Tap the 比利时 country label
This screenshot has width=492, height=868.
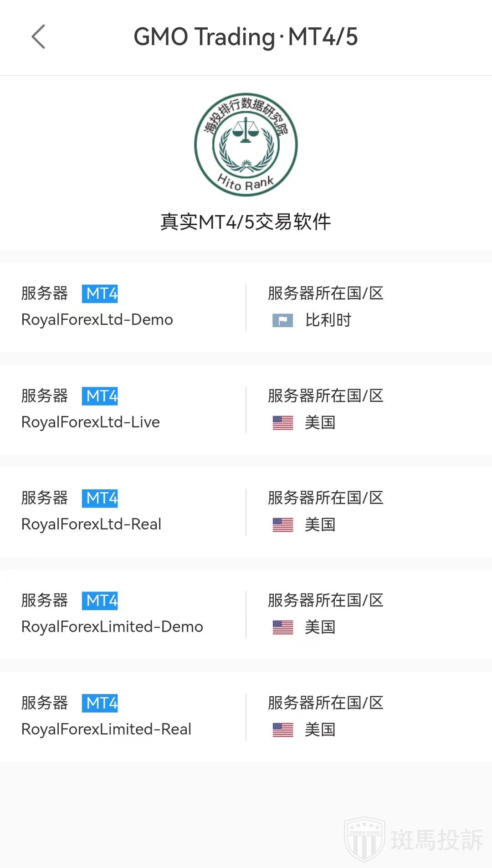[328, 320]
